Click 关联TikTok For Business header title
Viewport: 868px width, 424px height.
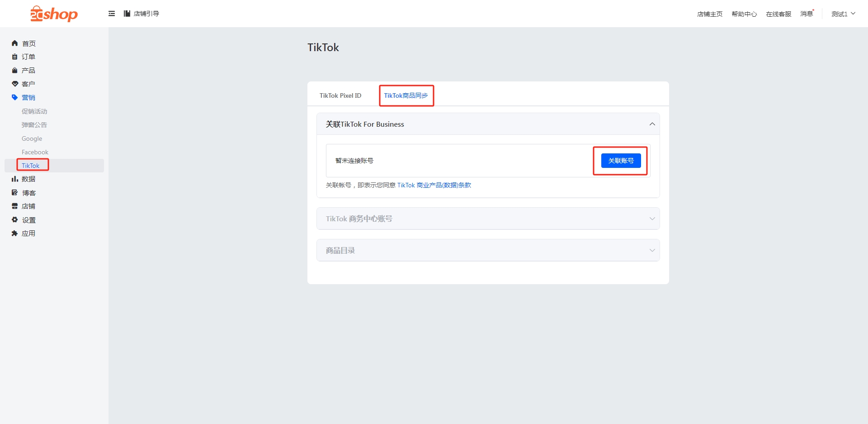pos(365,124)
